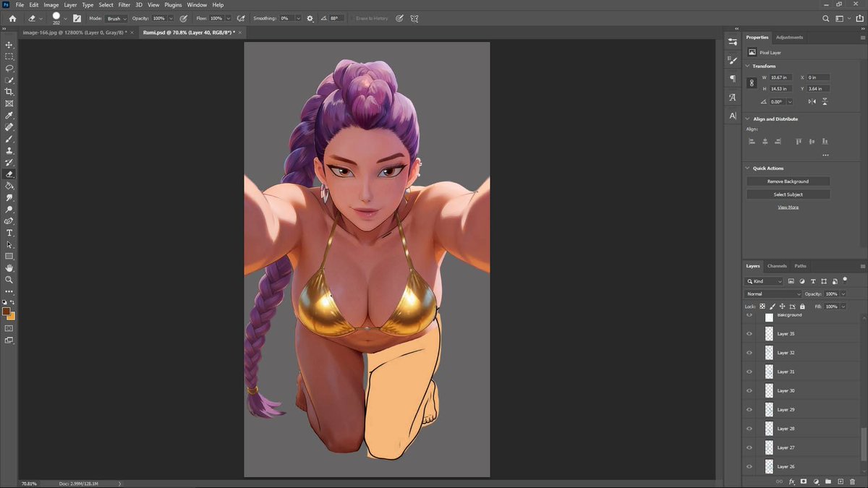
Task: Open the Normal blend mode dropdown
Action: (x=773, y=294)
